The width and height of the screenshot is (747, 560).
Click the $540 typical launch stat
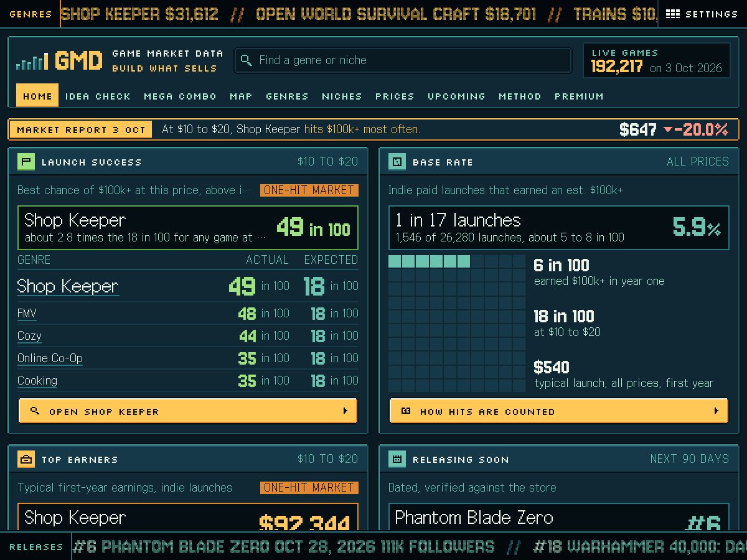pos(552,368)
